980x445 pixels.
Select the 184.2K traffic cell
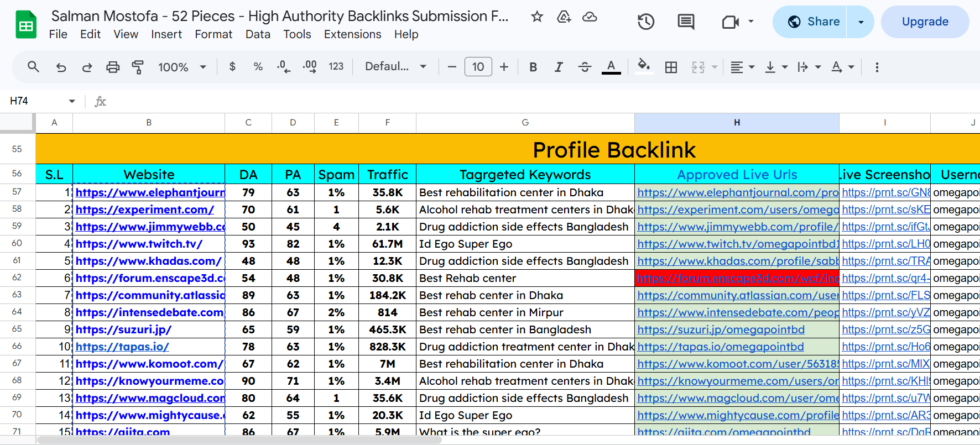tap(387, 295)
